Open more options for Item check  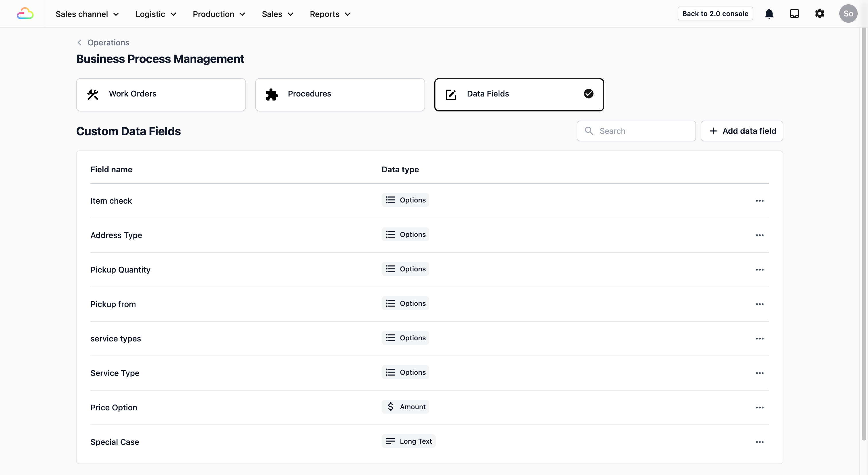[759, 200]
